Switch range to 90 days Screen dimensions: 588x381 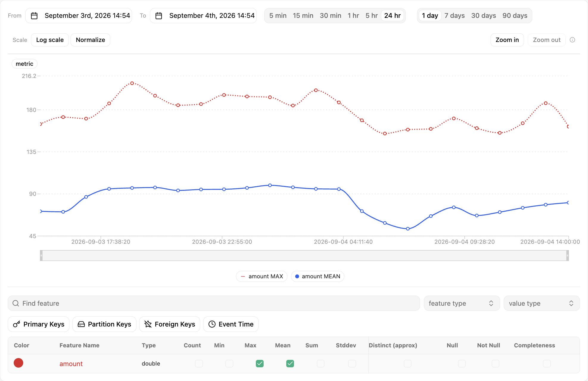point(515,16)
